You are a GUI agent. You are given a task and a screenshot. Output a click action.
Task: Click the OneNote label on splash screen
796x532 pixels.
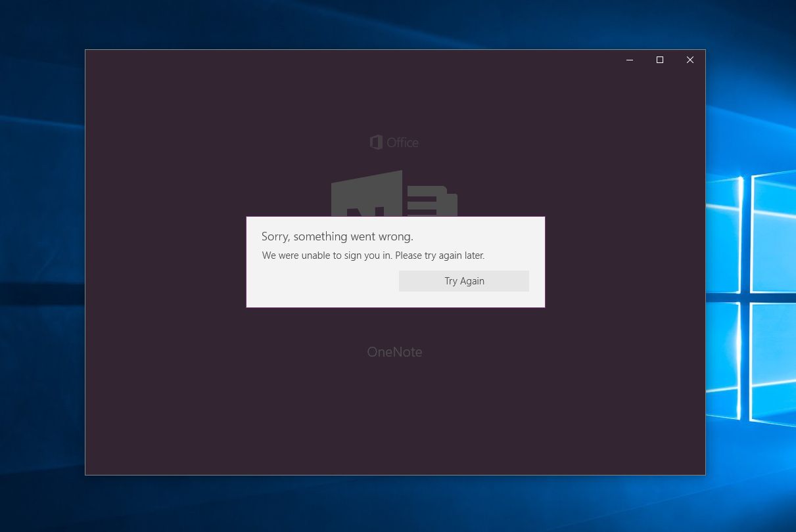point(394,352)
